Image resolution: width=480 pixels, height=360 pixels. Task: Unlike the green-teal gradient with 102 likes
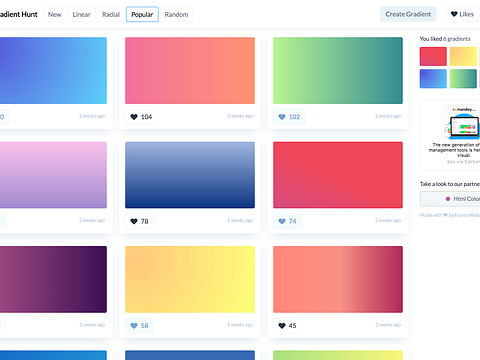click(x=289, y=117)
